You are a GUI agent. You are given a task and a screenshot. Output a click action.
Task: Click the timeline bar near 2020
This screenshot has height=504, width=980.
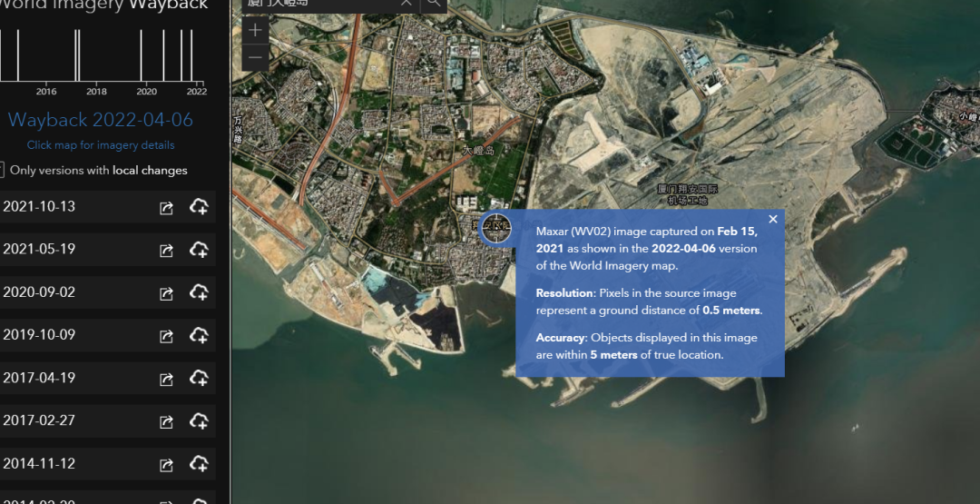pyautogui.click(x=142, y=55)
